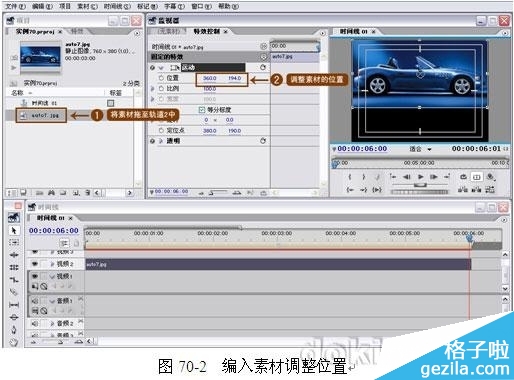Viewport: 514px width, 380px height.
Task: Click the Lift button in monitor
Action: pyautogui.click(x=463, y=190)
